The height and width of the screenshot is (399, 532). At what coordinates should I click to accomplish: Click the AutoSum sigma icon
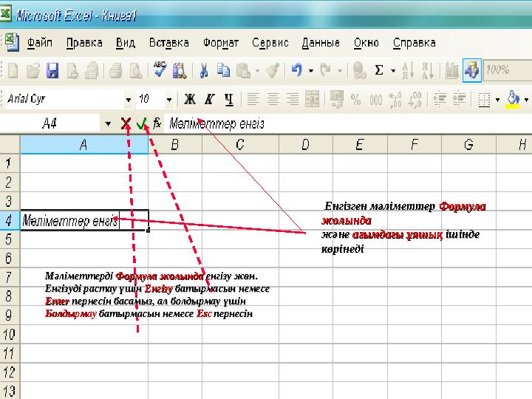[x=379, y=71]
